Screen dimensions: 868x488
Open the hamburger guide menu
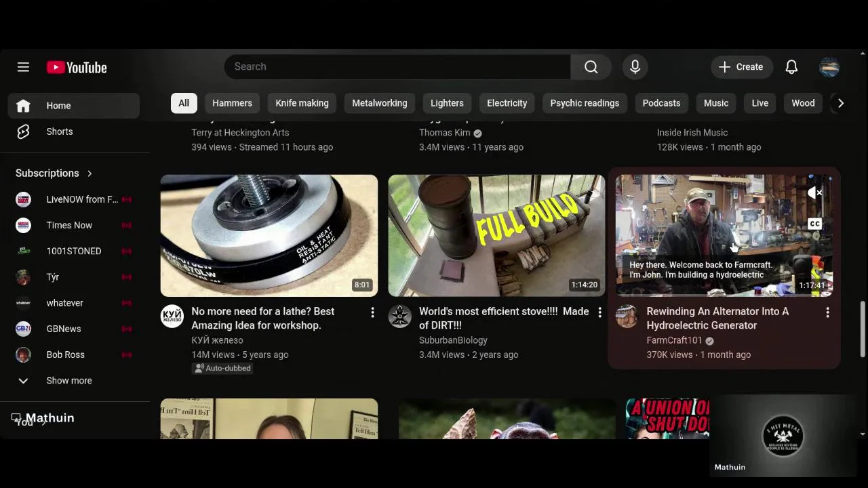click(23, 67)
